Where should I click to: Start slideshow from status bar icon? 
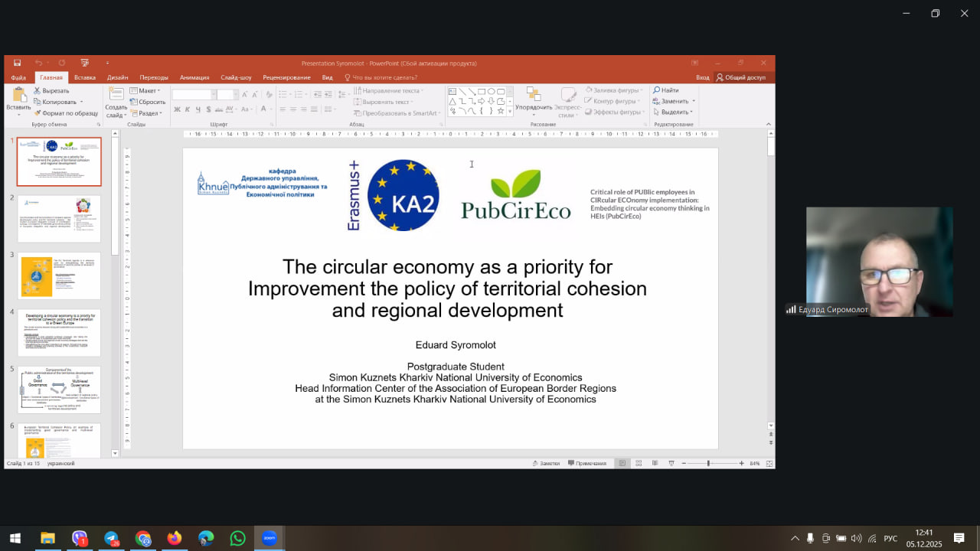click(671, 463)
